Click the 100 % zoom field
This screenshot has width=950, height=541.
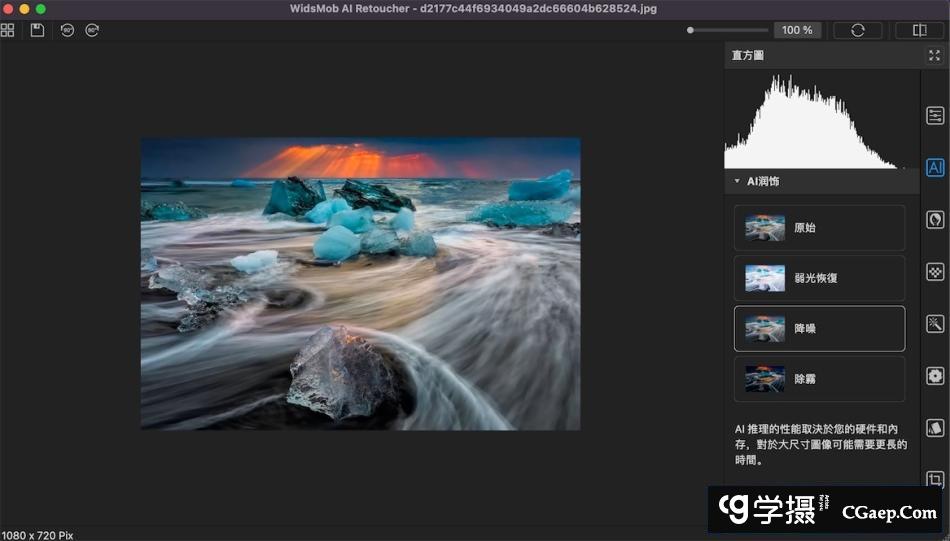(x=797, y=30)
